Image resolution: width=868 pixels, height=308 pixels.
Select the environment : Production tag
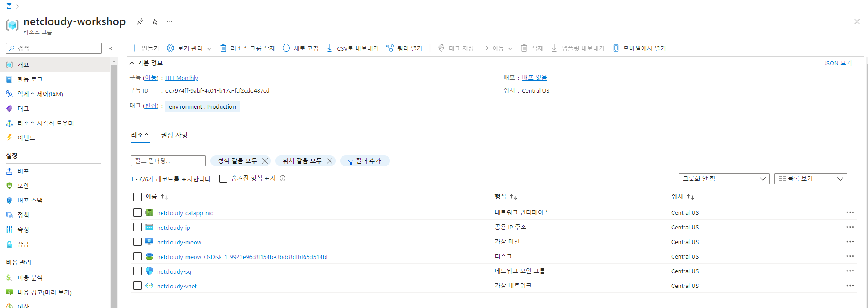[x=202, y=106]
